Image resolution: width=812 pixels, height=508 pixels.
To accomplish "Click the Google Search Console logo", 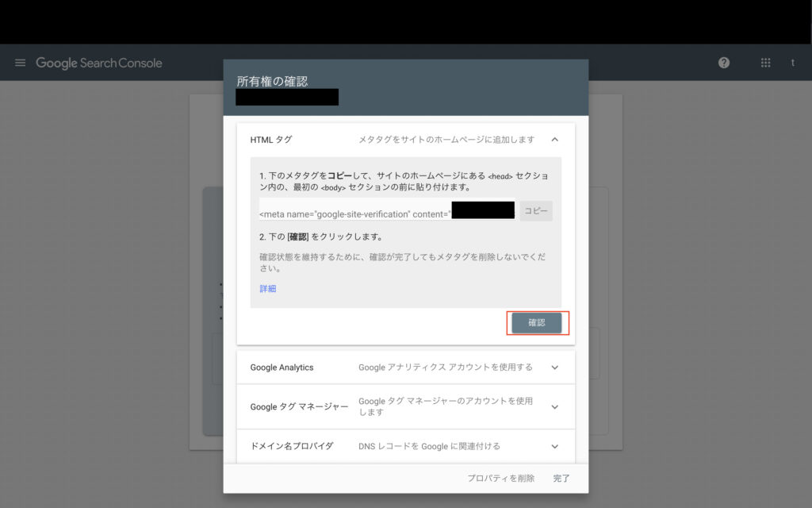I will [99, 63].
